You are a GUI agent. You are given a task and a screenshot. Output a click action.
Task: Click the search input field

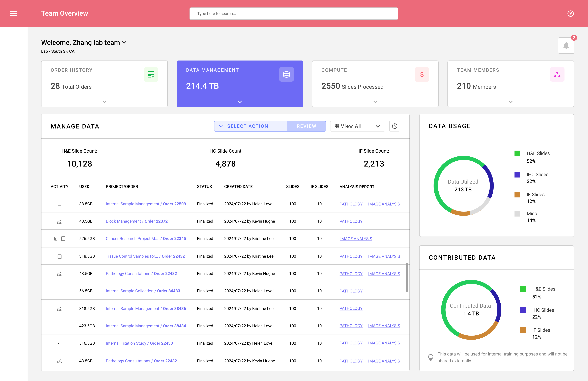pos(294,14)
